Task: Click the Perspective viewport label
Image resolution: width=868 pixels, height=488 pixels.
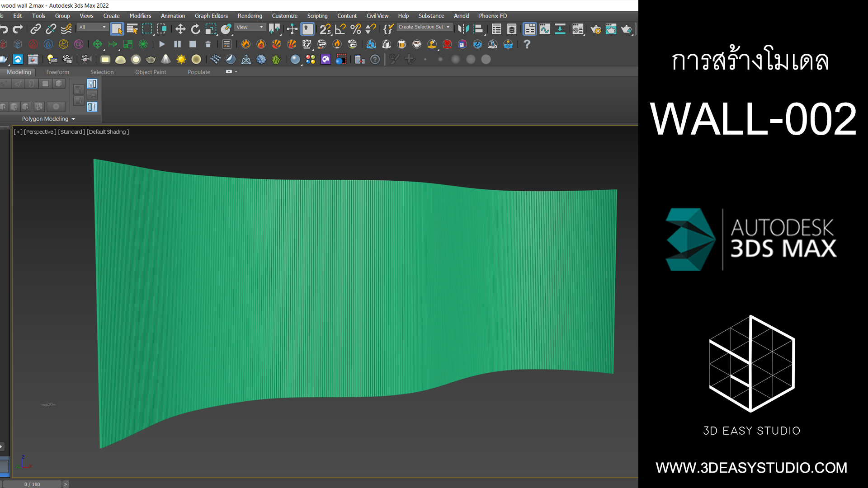Action: 40,132
